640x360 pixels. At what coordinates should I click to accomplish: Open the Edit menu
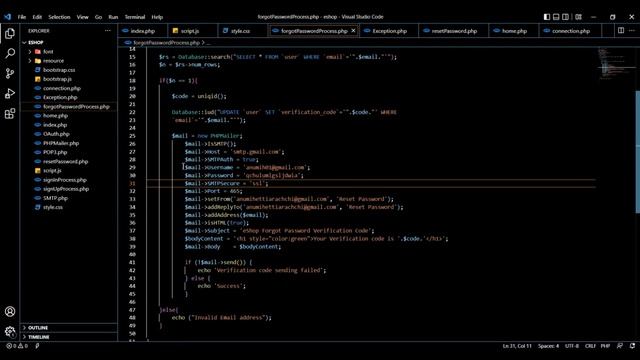pos(37,17)
